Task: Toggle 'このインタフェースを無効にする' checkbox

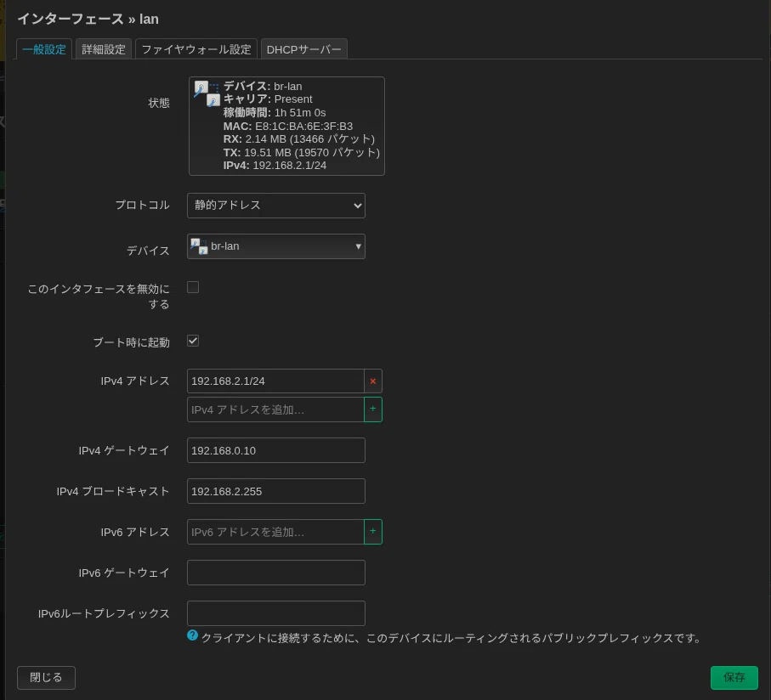Action: (193, 287)
